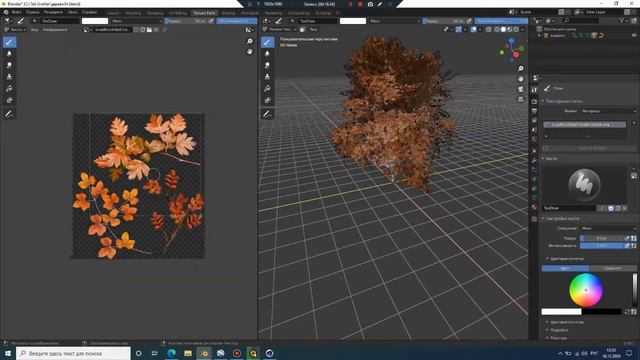640x360 pixels.
Task: Switch to the UV Editing workspace tab
Action: click(x=178, y=13)
